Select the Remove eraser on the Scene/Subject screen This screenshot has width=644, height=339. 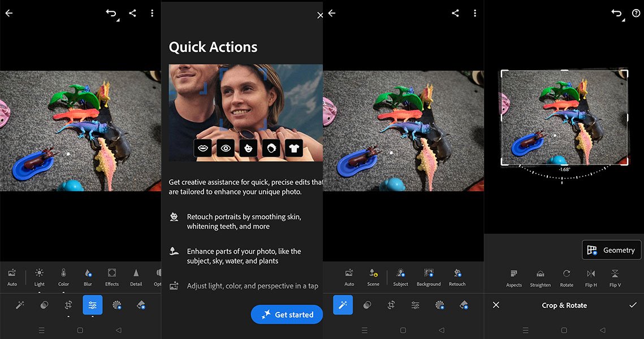pos(464,305)
